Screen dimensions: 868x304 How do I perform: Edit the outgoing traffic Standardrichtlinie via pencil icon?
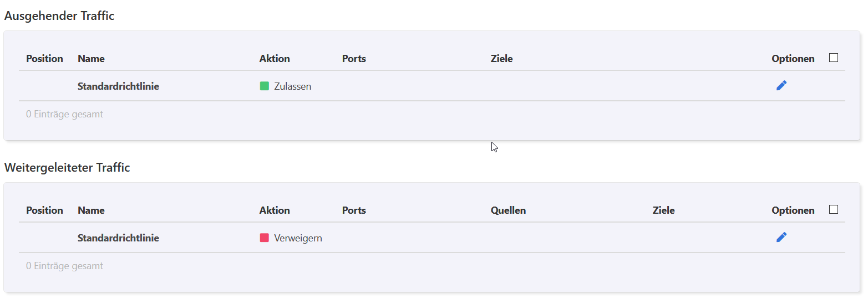tap(781, 85)
